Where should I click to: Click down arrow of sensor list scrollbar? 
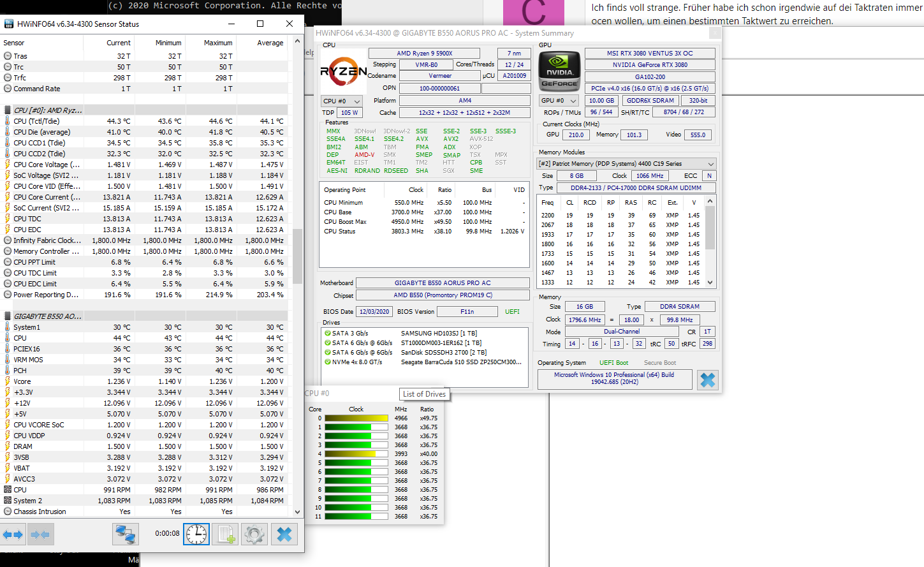pyautogui.click(x=297, y=512)
